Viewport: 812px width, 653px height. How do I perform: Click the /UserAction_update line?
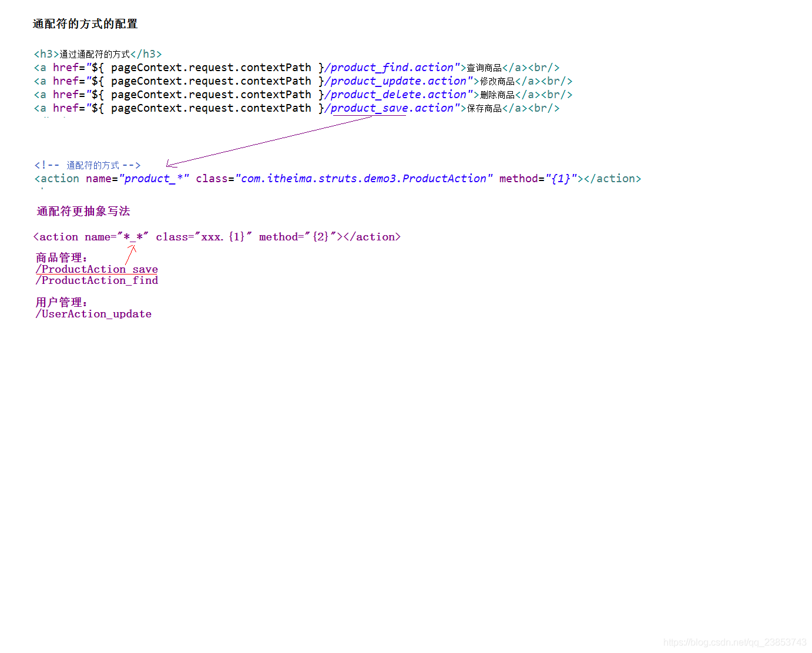(x=93, y=314)
